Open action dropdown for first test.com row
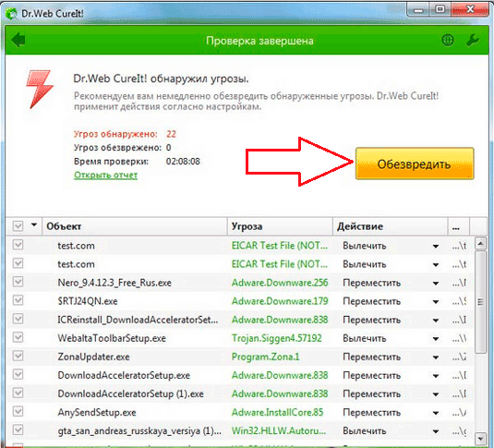The image size is (494, 448). point(436,247)
